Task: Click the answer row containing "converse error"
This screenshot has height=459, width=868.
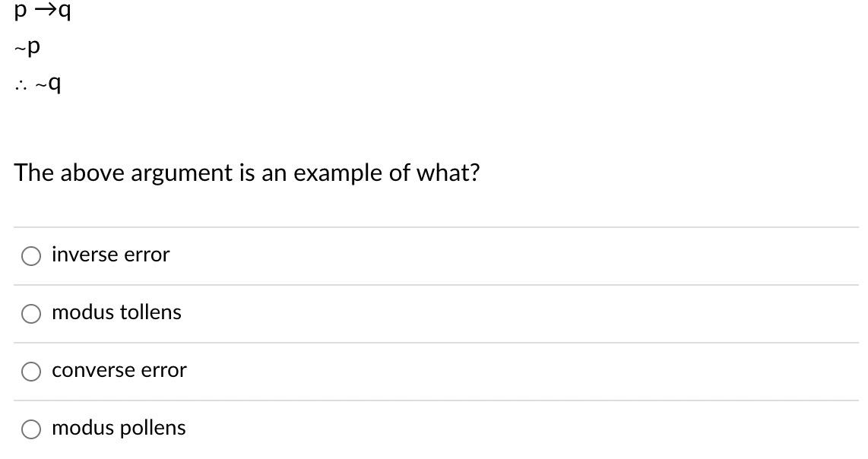Action: click(x=304, y=370)
